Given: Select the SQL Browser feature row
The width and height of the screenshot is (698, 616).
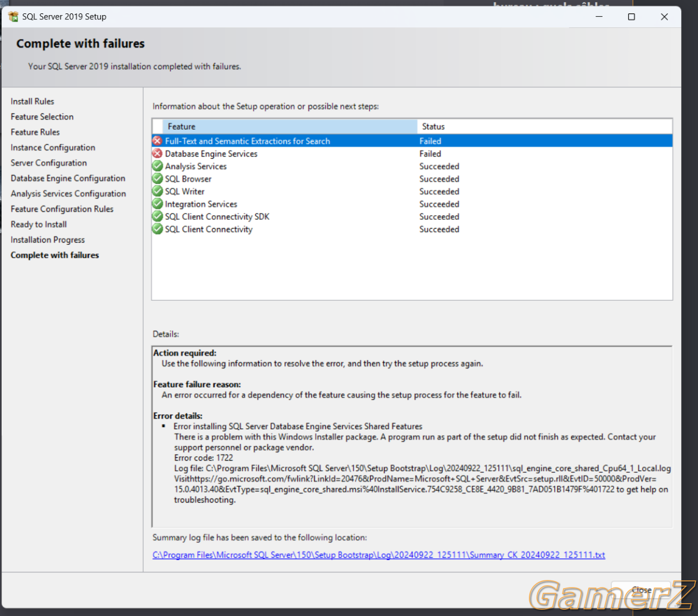Looking at the screenshot, I should [x=412, y=179].
